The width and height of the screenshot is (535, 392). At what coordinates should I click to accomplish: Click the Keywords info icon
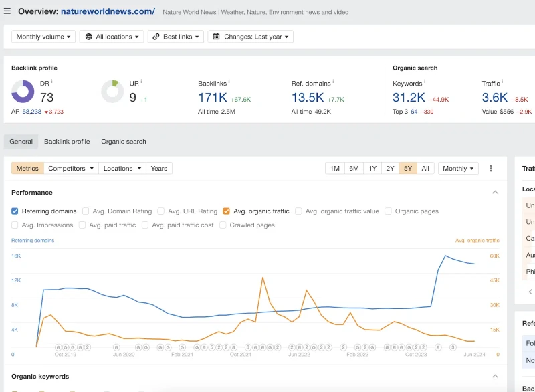pos(425,81)
